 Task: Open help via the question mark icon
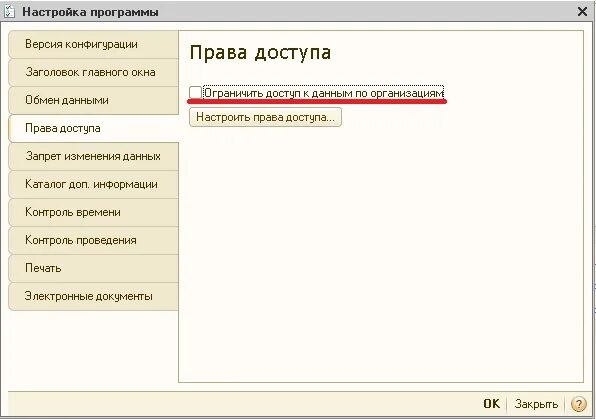pos(579,404)
